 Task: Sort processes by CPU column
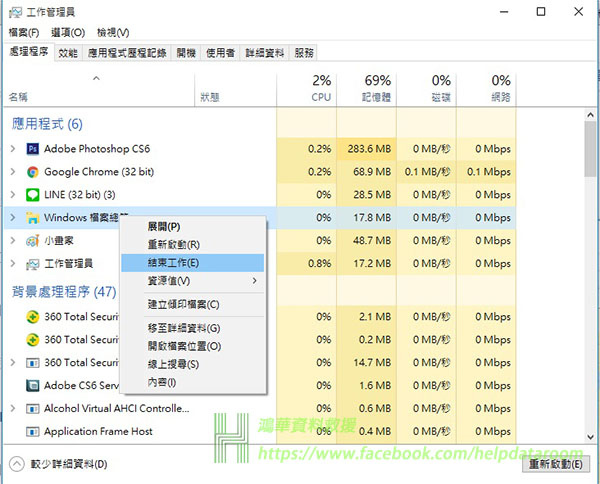pyautogui.click(x=307, y=89)
